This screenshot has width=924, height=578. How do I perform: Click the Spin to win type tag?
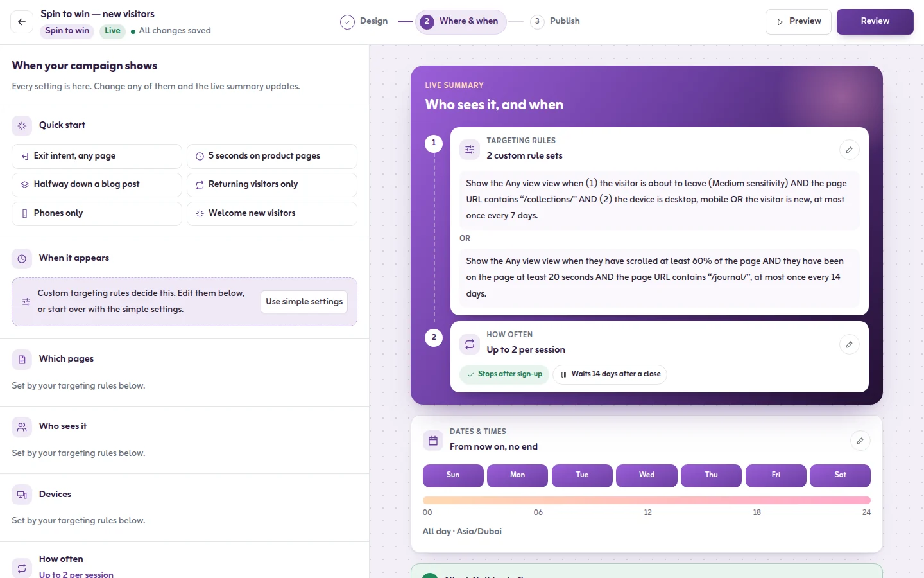click(x=67, y=31)
